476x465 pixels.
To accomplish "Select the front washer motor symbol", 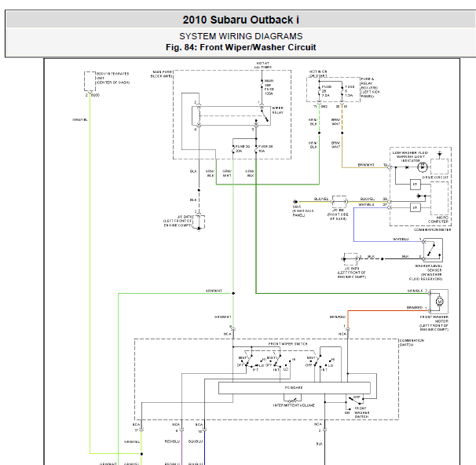I will click(439, 302).
